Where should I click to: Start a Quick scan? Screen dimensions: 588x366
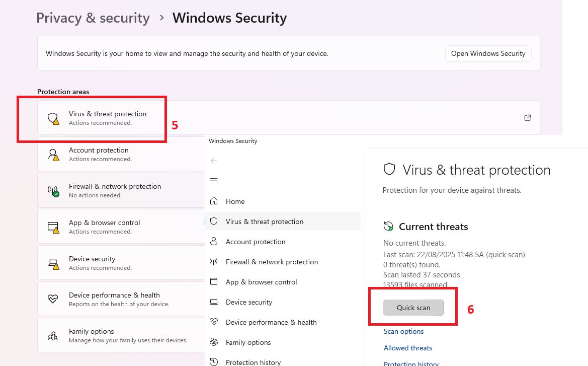pyautogui.click(x=413, y=308)
